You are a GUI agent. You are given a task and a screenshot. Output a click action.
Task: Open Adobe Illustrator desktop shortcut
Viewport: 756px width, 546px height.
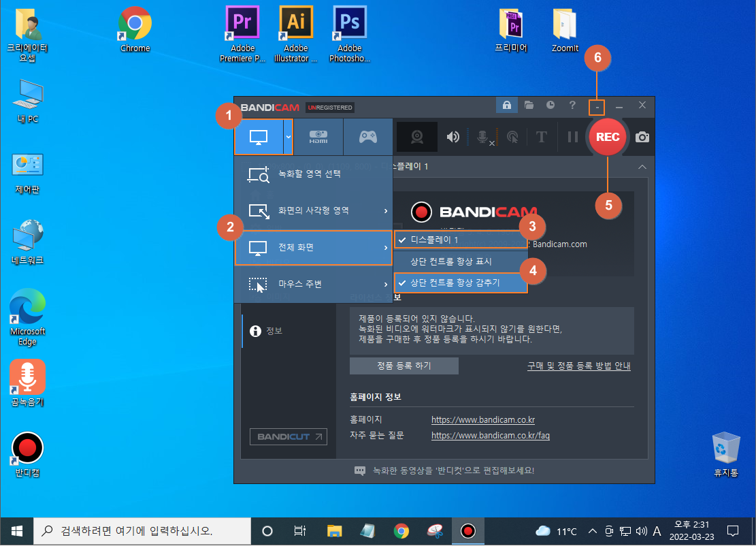tap(295, 34)
